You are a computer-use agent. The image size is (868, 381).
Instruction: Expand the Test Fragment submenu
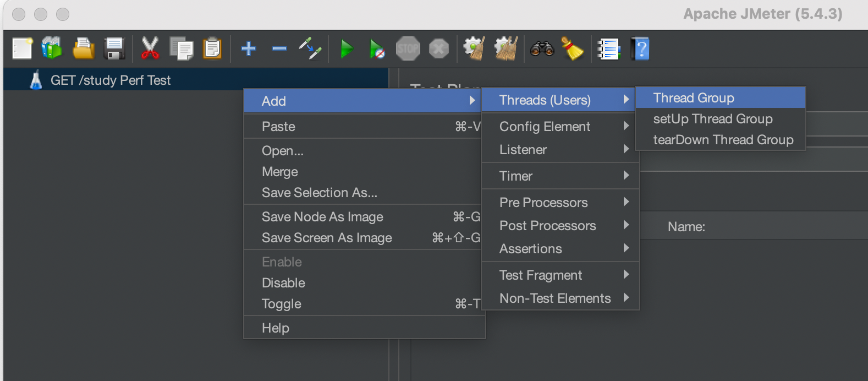[x=561, y=275]
